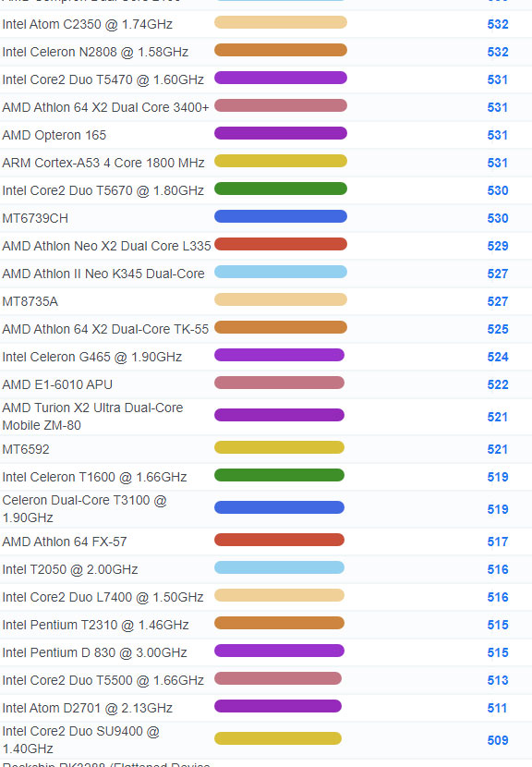Click Intel Atom D2701 @ 2.13GHz
The image size is (532, 767).
[87, 708]
